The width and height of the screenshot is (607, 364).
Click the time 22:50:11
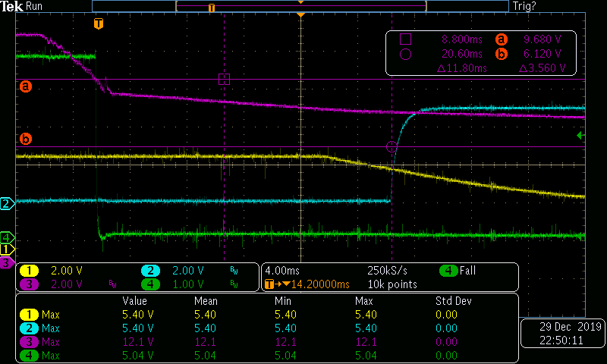(x=561, y=340)
